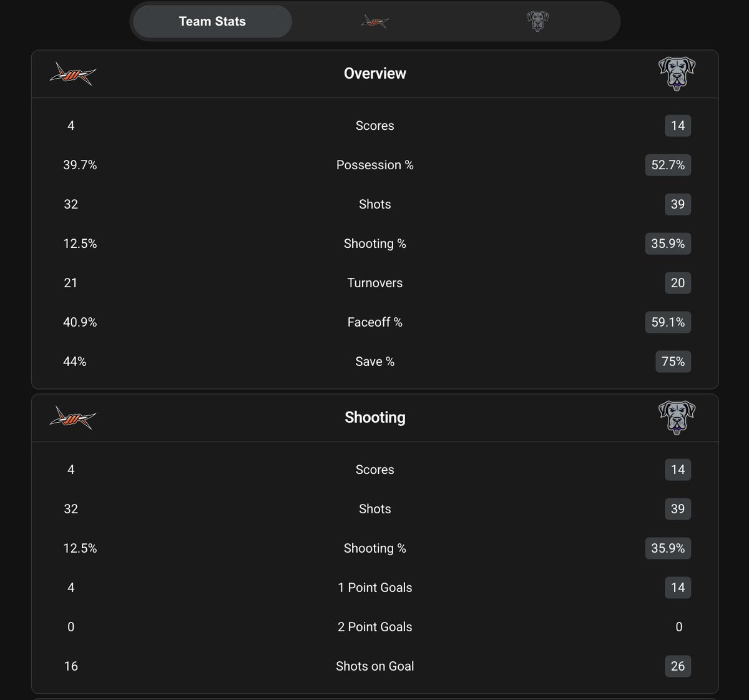The height and width of the screenshot is (700, 749).
Task: Click the 26 Shots on Goal badge
Action: 678,666
